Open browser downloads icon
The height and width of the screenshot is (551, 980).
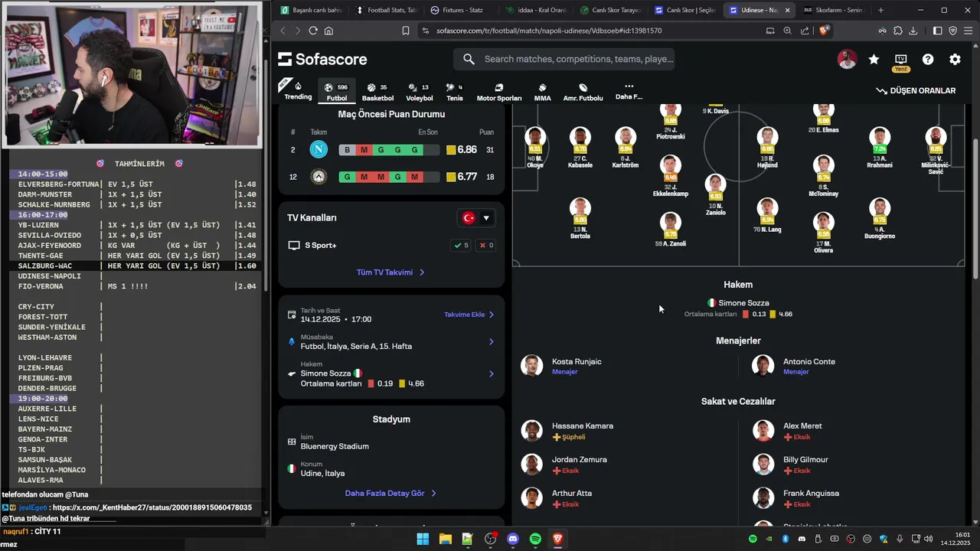913,31
